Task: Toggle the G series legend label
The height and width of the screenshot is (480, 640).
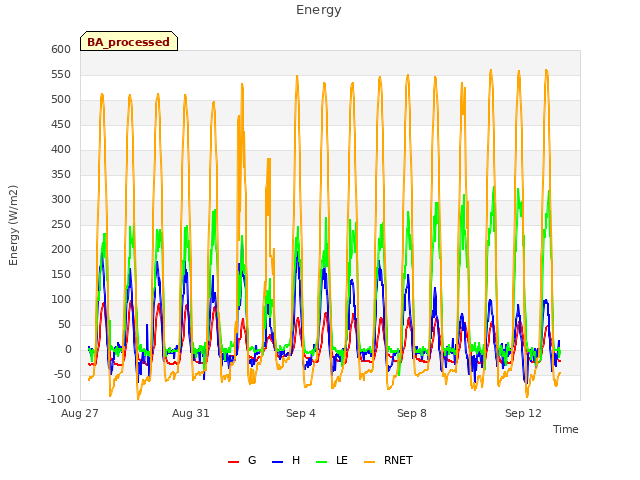Action: coord(252,460)
